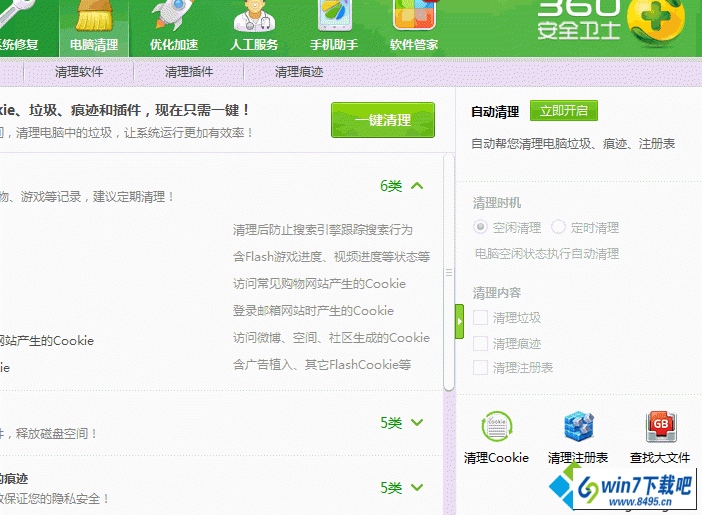This screenshot has width=702, height=515.
Task: Launch the 清理Cookie tool icon
Action: tap(497, 426)
